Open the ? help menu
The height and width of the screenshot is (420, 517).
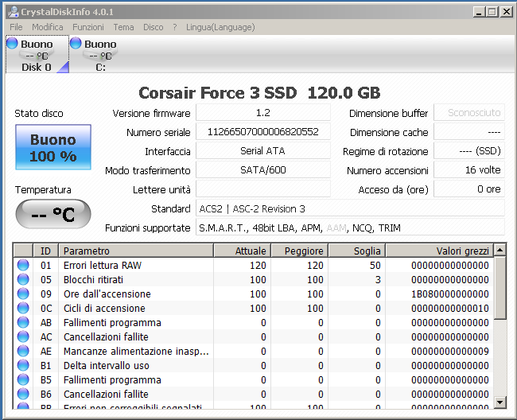(175, 27)
